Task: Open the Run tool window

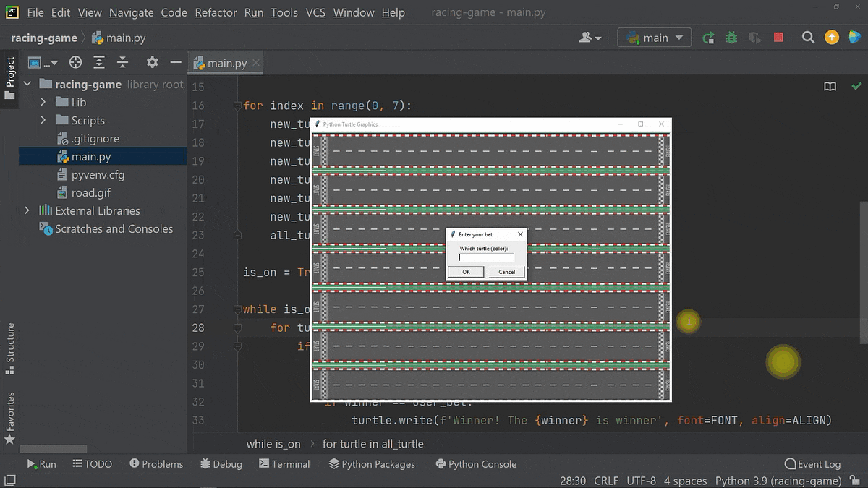Action: tap(41, 464)
